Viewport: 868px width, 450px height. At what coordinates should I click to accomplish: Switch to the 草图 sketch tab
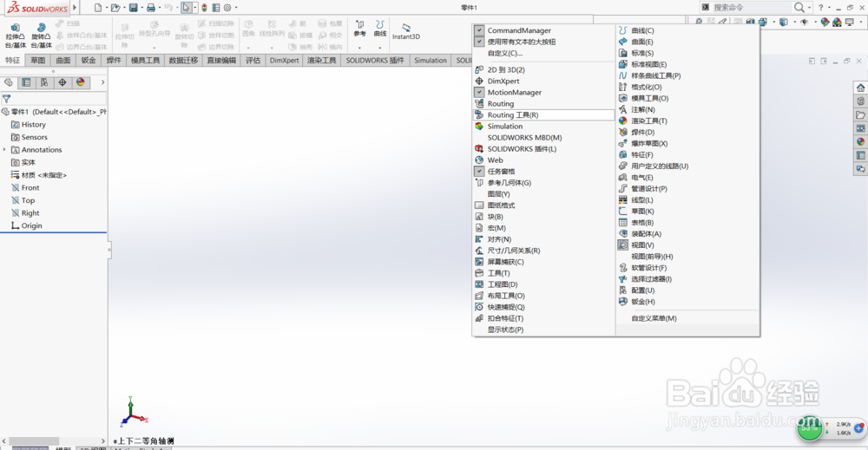37,60
